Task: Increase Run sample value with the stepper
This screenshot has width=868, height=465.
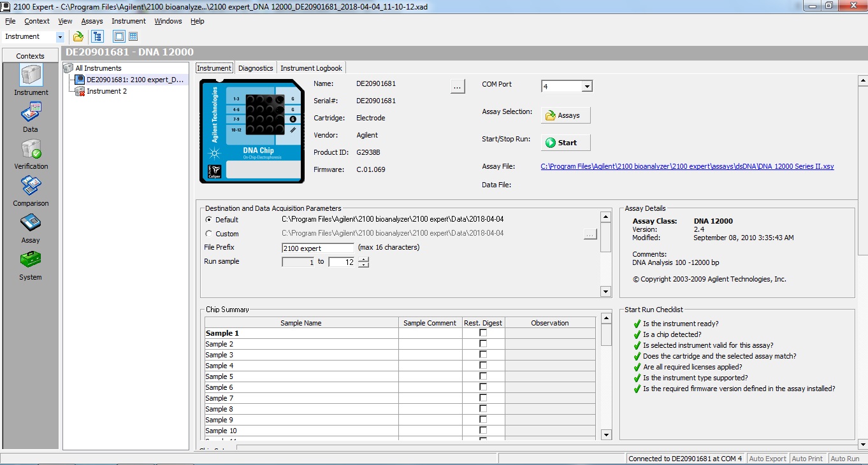Action: (363, 259)
